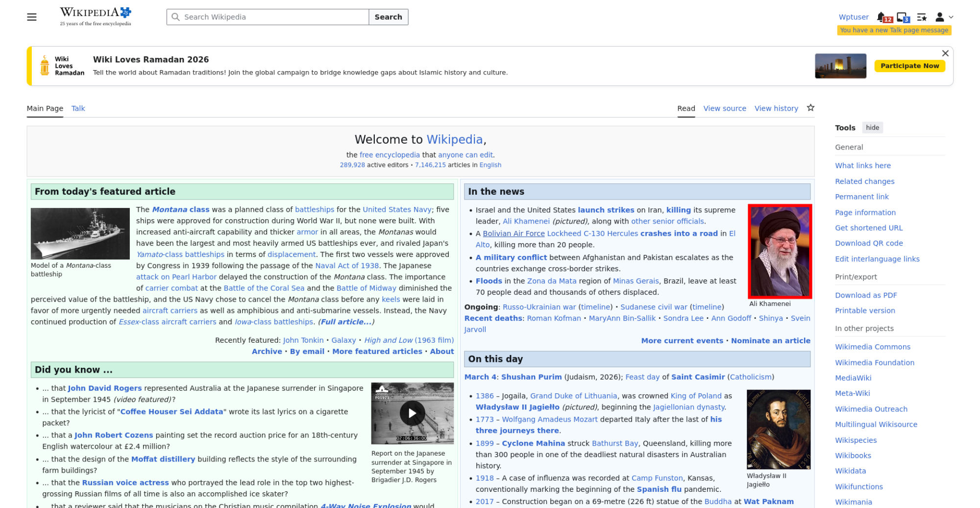This screenshot has height=508, width=980.
Task: Close the Wiki Loves Ramadan banner
Action: [945, 53]
